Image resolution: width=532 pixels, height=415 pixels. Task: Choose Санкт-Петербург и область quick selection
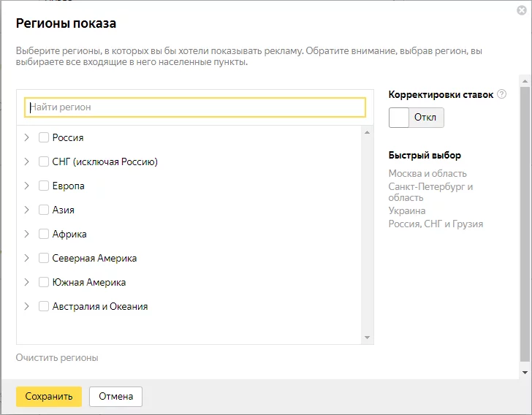point(430,192)
